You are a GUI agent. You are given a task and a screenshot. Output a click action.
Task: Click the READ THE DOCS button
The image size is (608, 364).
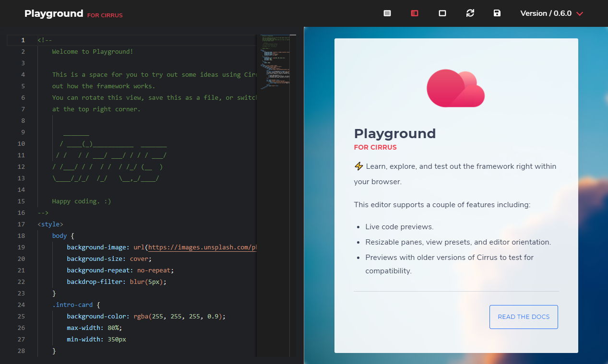pos(524,317)
